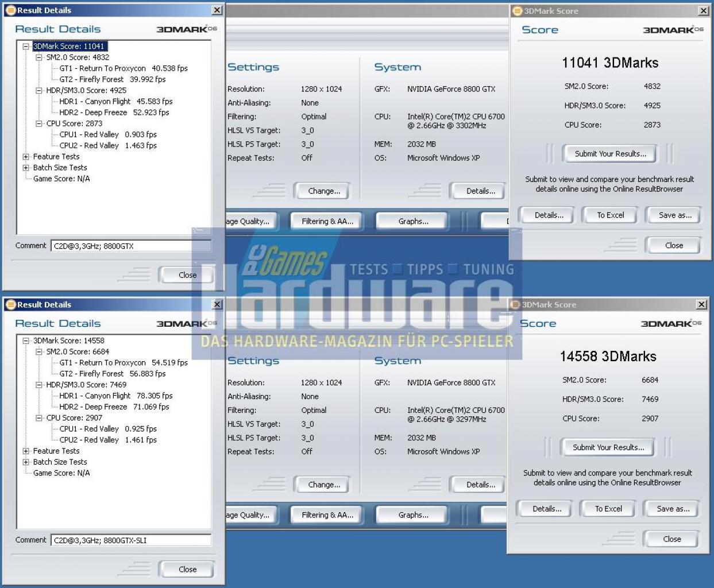Open Change... settings in the upper main window
714x588 pixels.
[x=324, y=191]
